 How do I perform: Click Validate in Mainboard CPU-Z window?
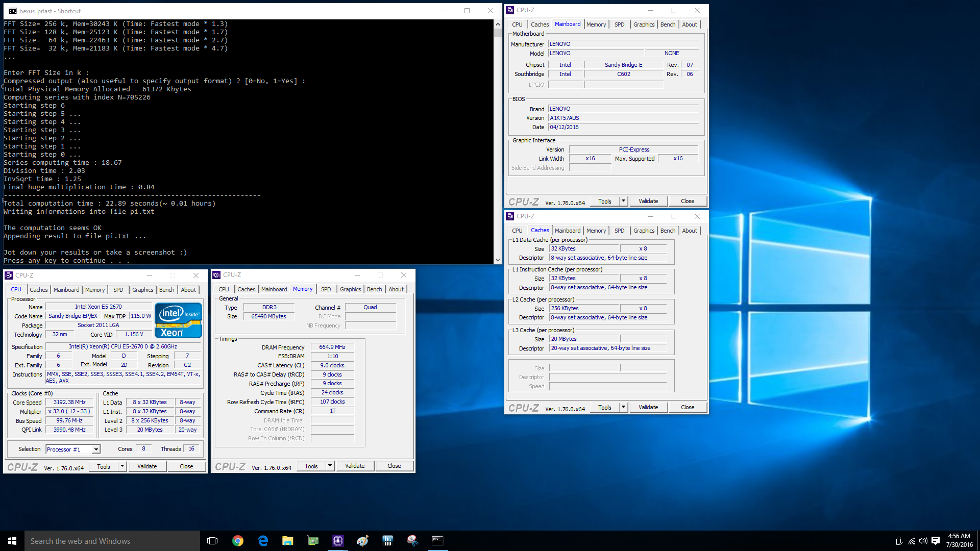point(648,201)
